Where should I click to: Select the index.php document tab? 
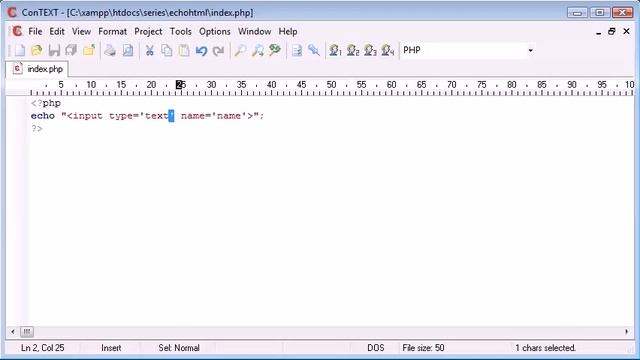(38, 69)
